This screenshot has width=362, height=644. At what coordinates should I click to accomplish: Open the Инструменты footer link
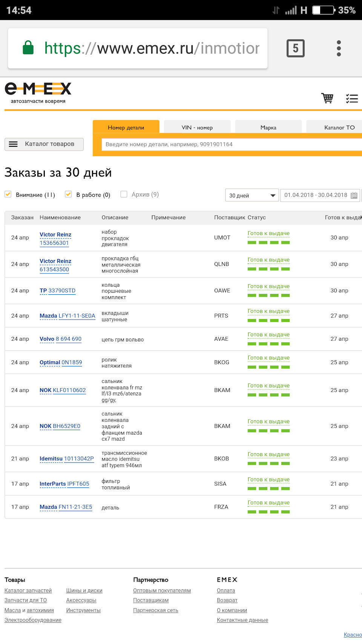click(83, 610)
